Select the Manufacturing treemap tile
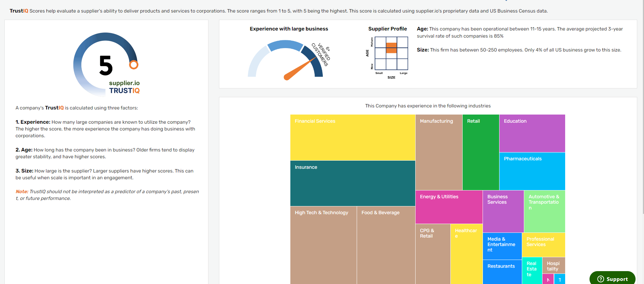 [x=439, y=152]
